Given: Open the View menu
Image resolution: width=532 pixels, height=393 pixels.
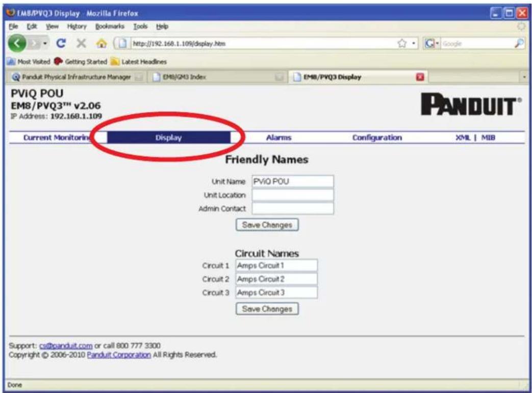Looking at the screenshot, I should click(x=52, y=26).
